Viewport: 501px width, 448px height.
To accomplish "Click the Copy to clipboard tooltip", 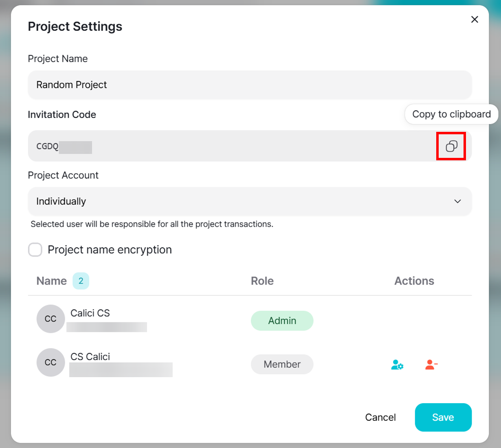I will [451, 114].
